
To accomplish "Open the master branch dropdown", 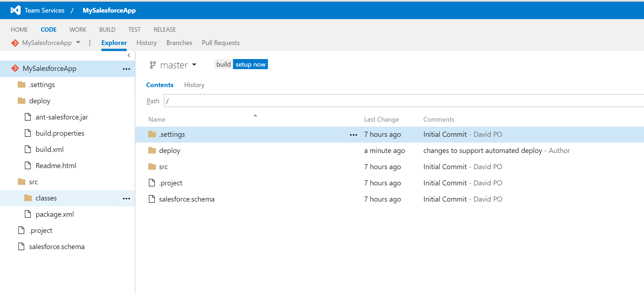I will 194,65.
